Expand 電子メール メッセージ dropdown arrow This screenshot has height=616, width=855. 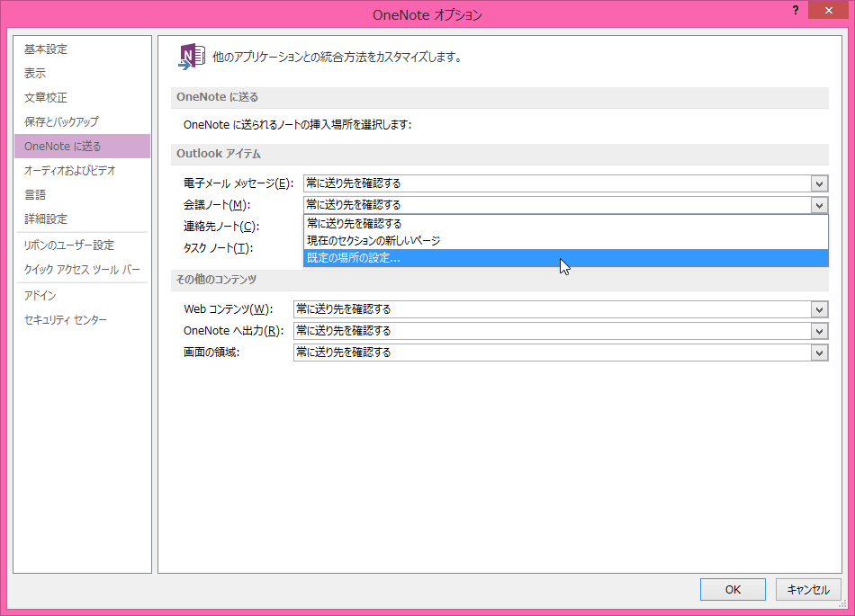click(x=819, y=183)
